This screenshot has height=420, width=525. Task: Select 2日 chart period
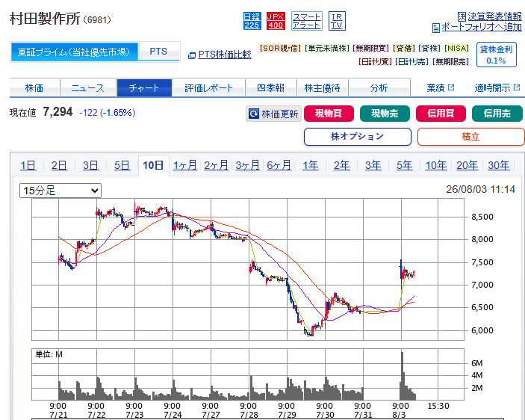[x=59, y=165]
